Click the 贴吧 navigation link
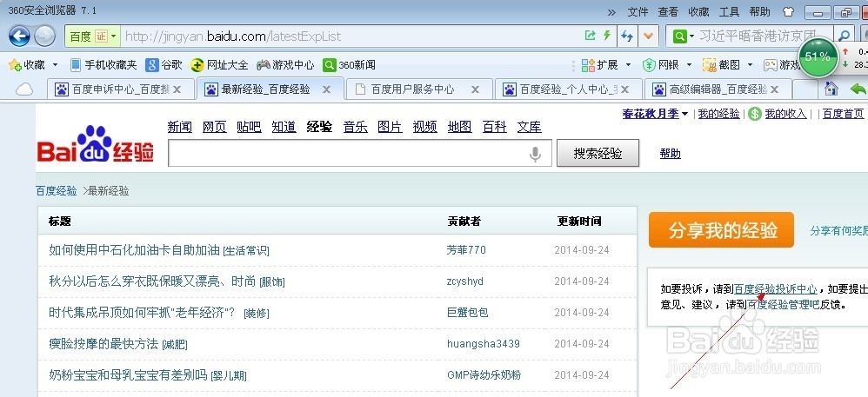Viewport: 868px width, 397px height. tap(249, 127)
